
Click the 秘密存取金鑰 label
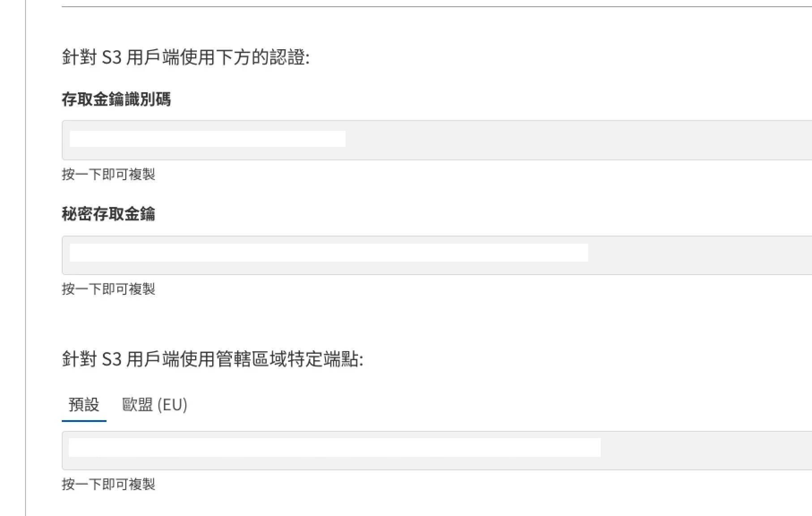click(x=108, y=214)
